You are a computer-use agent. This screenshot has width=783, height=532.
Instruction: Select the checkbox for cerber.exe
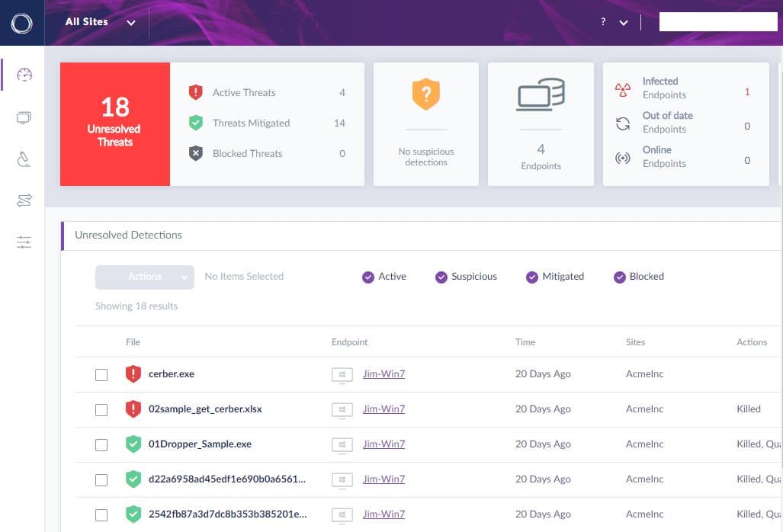101,374
